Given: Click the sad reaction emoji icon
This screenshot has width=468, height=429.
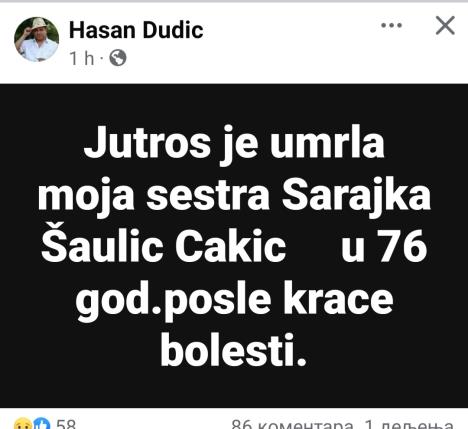Looking at the screenshot, I should point(23,423).
